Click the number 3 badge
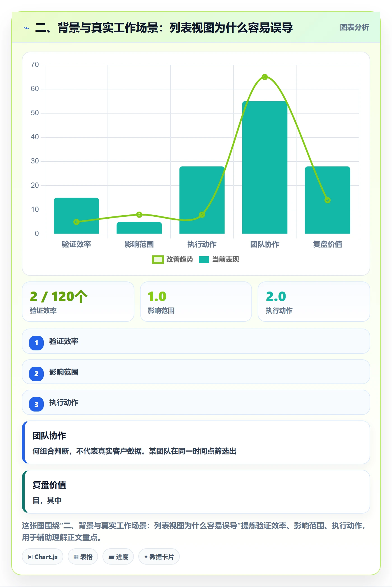Screen dimensions: 392x587 [36, 405]
